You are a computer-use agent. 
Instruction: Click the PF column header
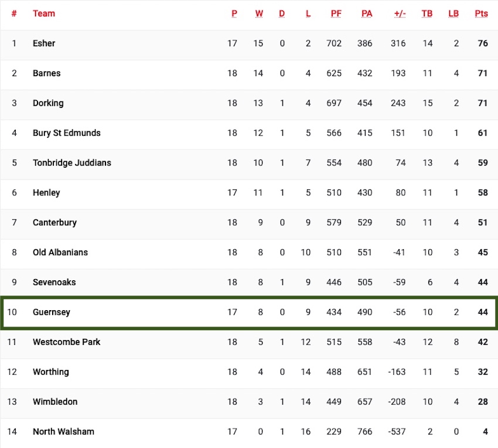[x=336, y=13]
